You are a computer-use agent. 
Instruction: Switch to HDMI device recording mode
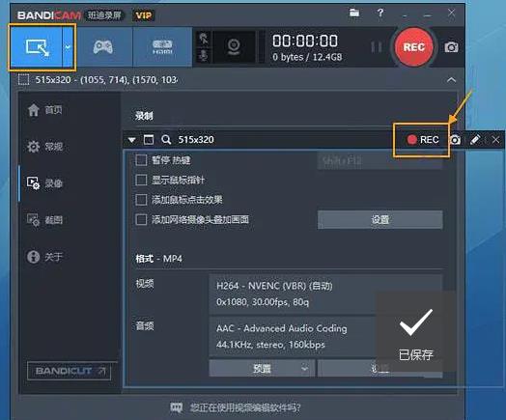pyautogui.click(x=162, y=47)
